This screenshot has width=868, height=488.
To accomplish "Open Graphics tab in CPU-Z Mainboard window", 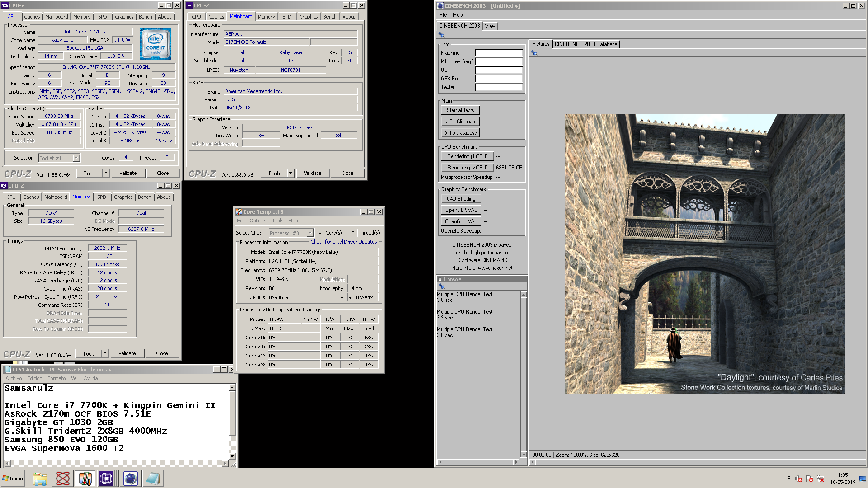I will click(309, 17).
